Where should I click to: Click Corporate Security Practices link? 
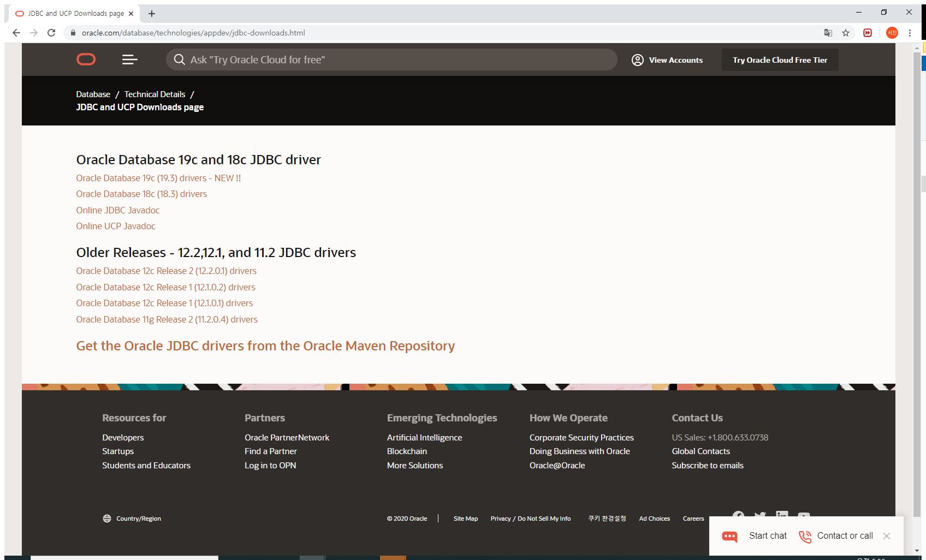pos(581,438)
